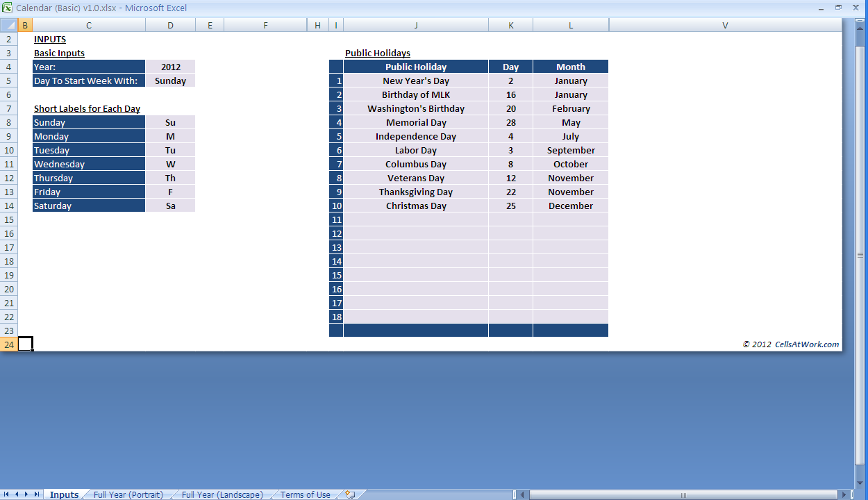868x500 pixels.
Task: Select row 23 header
Action: [x=8, y=331]
